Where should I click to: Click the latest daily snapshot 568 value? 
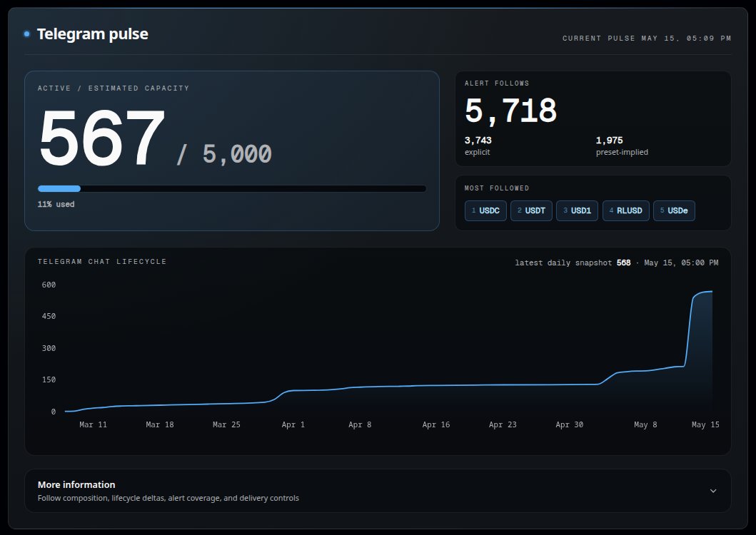click(x=623, y=263)
